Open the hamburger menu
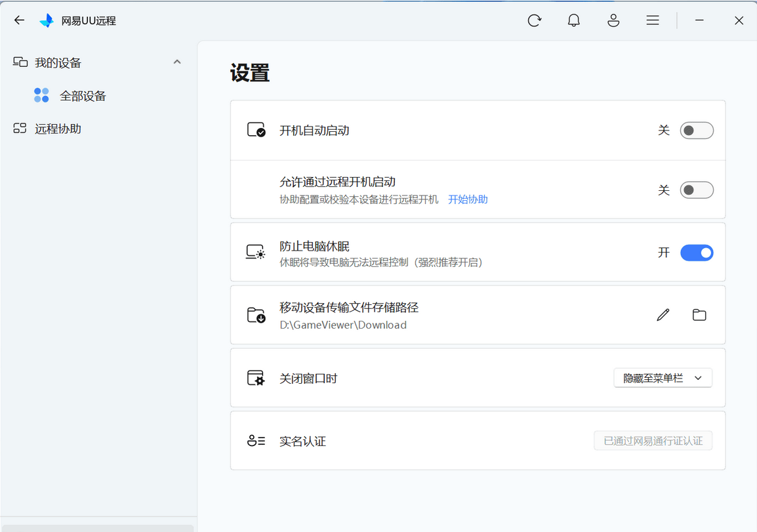The height and width of the screenshot is (532, 757). click(x=652, y=20)
